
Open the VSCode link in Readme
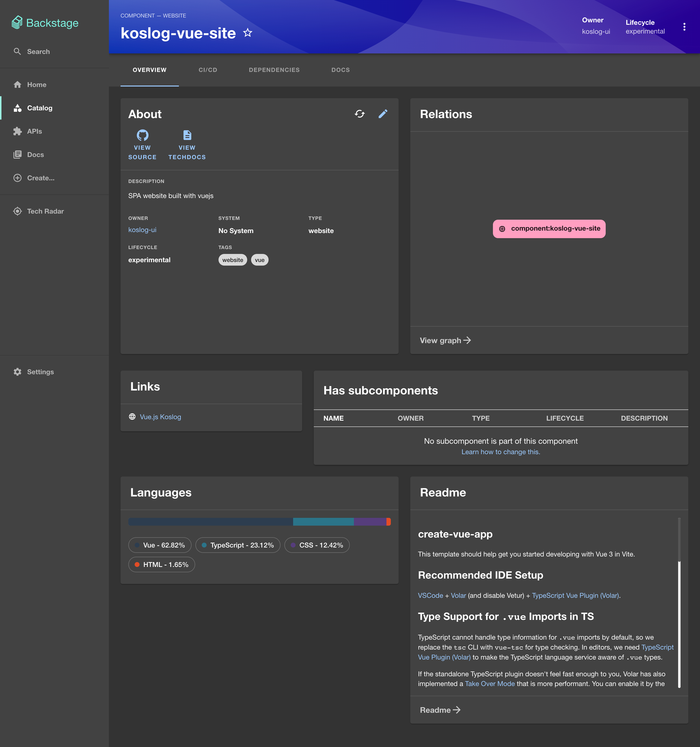pyautogui.click(x=430, y=596)
